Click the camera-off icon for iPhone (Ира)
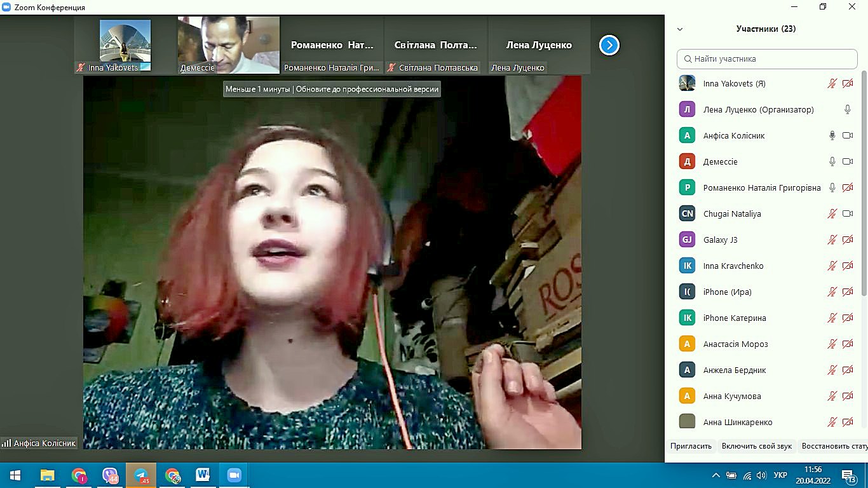This screenshot has height=488, width=868. (x=847, y=292)
